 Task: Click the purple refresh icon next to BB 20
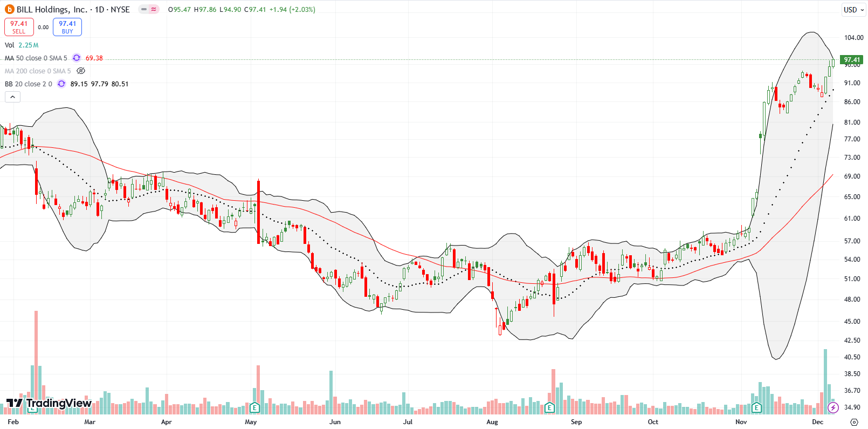pyautogui.click(x=61, y=84)
